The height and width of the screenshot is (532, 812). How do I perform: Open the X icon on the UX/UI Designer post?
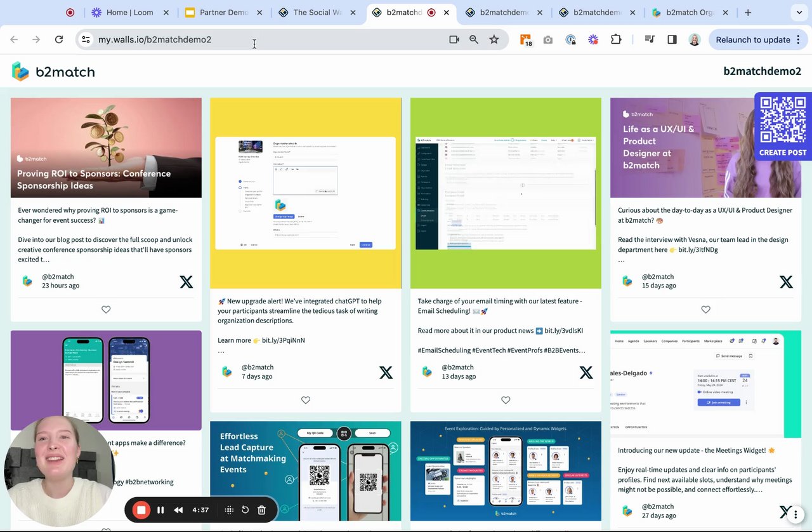[786, 282]
